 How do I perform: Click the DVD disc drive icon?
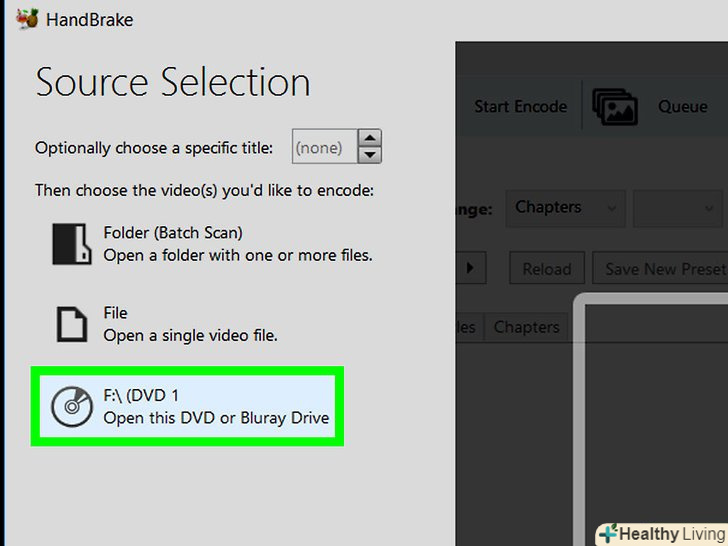click(72, 407)
